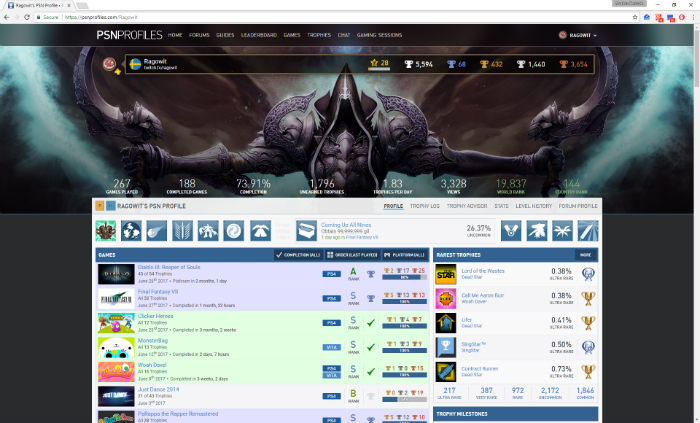Open Gaming Sessions in the navigation

click(x=379, y=35)
